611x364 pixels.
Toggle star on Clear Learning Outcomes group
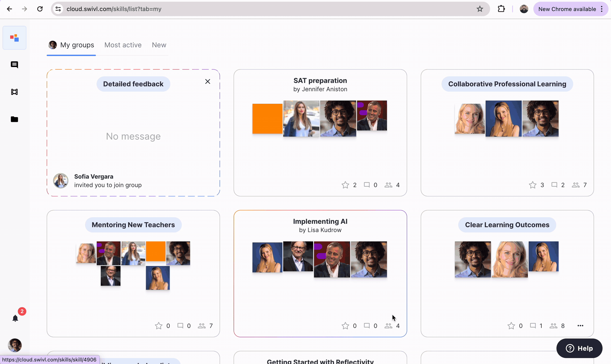(x=511, y=325)
